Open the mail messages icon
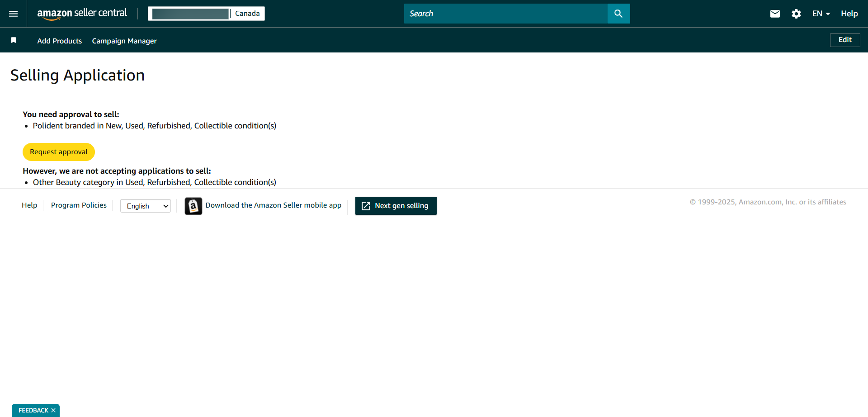 click(x=775, y=14)
